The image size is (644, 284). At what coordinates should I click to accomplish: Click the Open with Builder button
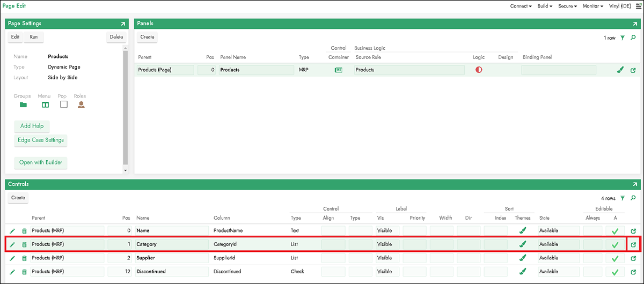(40, 162)
